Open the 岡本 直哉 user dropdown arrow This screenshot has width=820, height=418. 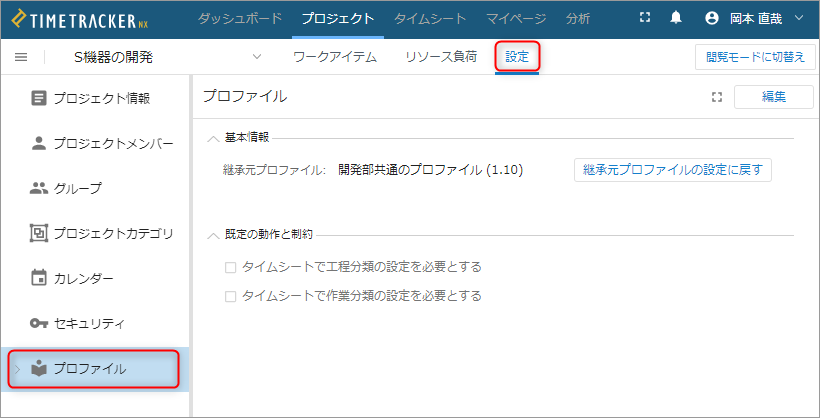[x=799, y=18]
